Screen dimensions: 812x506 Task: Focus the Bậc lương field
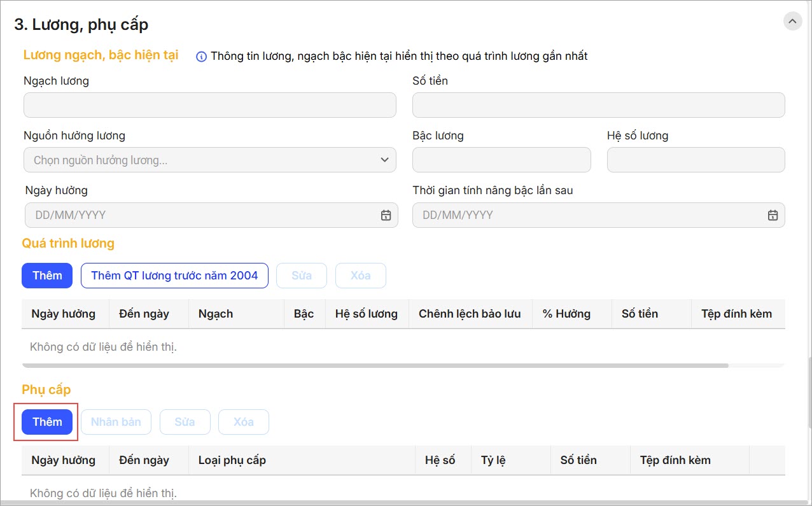point(501,160)
